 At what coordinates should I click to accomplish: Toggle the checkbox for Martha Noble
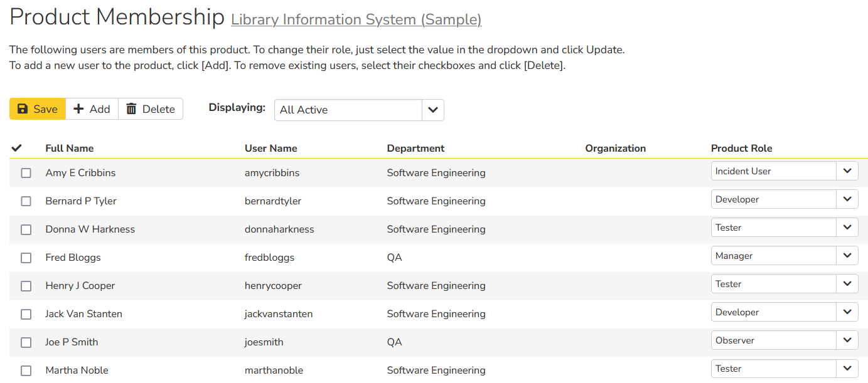pos(26,370)
